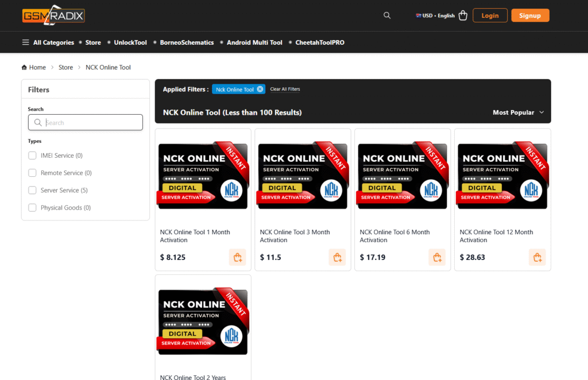Viewport: 588px width, 380px height.
Task: Add 12 Month Activation to cart
Action: pos(537,257)
